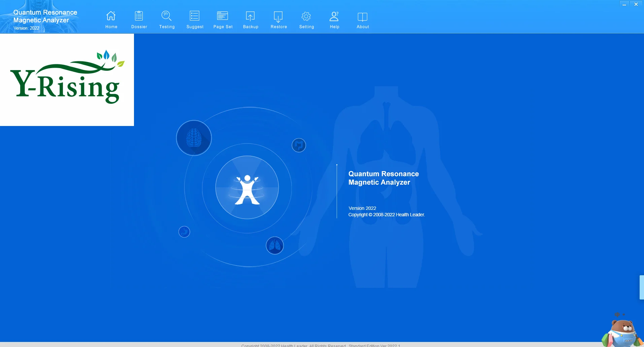Select the stomach organ icon
The height and width of the screenshot is (347, 644).
pyautogui.click(x=184, y=232)
